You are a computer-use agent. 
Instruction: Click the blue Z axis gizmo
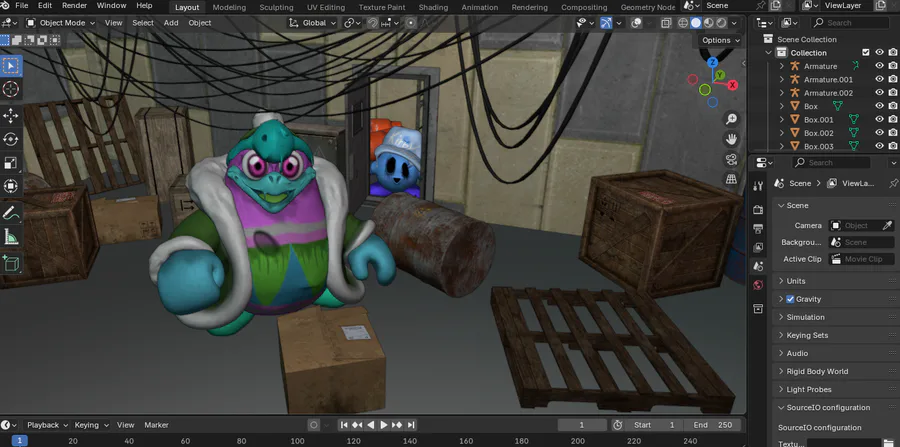[712, 62]
